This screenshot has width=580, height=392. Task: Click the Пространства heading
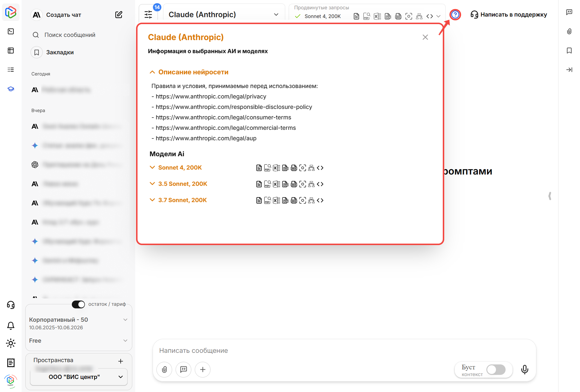pos(53,360)
